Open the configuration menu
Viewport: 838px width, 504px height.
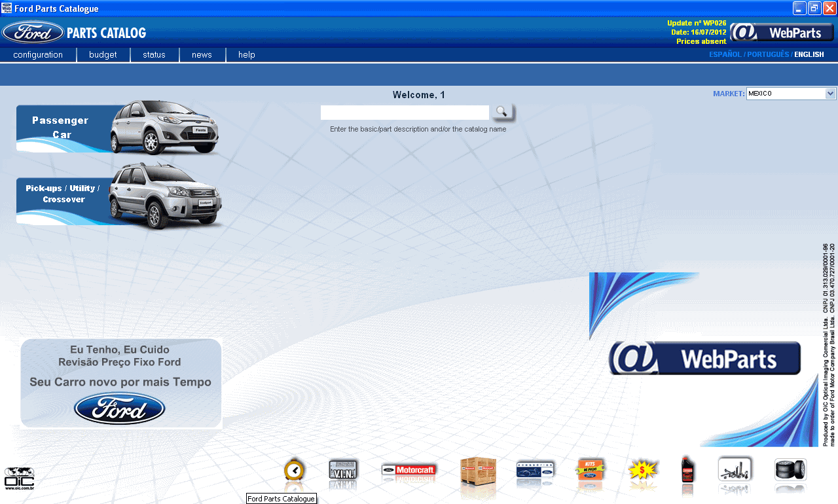[x=38, y=55]
